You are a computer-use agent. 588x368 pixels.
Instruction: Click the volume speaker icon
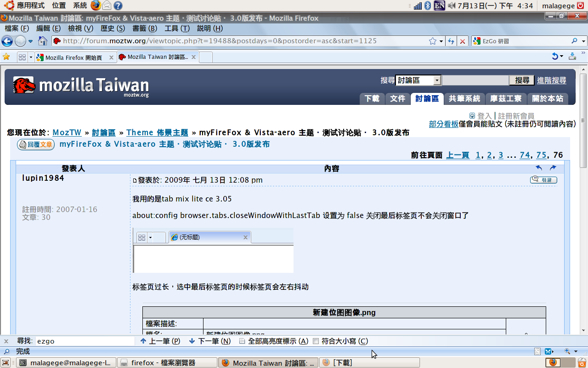[452, 6]
